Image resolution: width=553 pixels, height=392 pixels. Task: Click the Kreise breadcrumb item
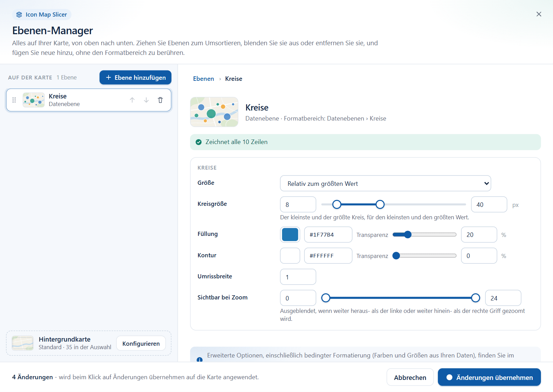tap(234, 79)
